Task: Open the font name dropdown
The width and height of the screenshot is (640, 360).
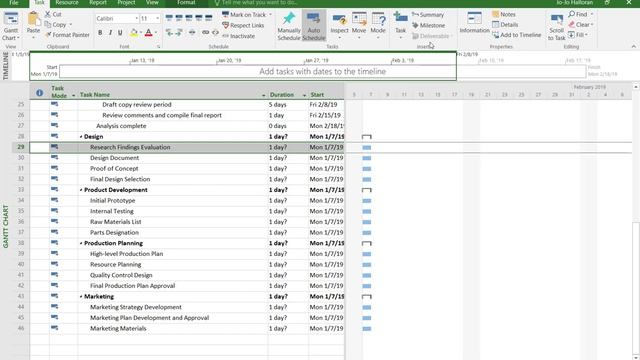Action: (136, 19)
